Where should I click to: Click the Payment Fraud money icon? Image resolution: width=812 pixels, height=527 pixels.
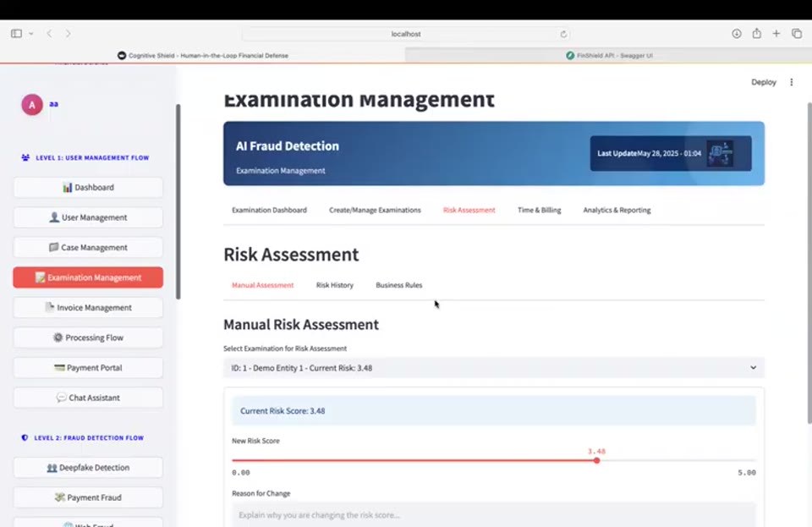pyautogui.click(x=60, y=497)
